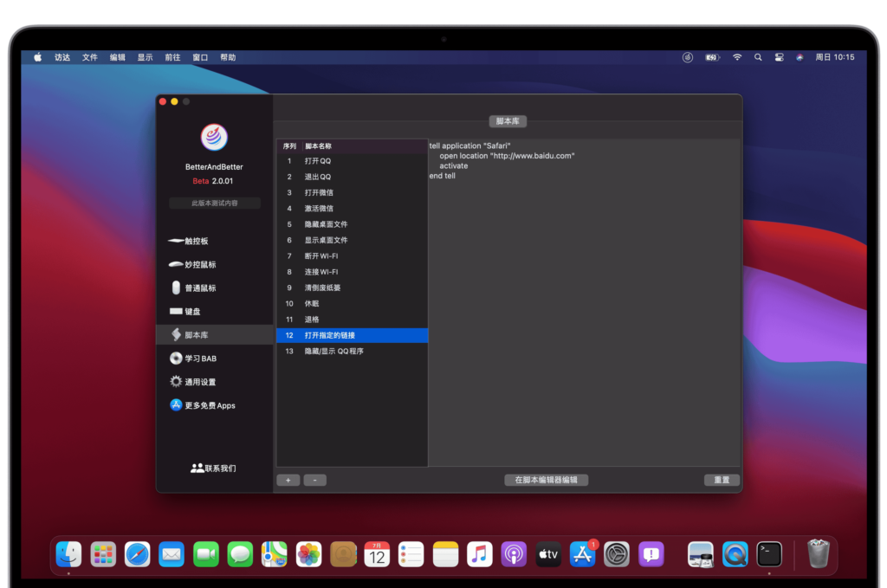Remove selected script with the - button

315,479
